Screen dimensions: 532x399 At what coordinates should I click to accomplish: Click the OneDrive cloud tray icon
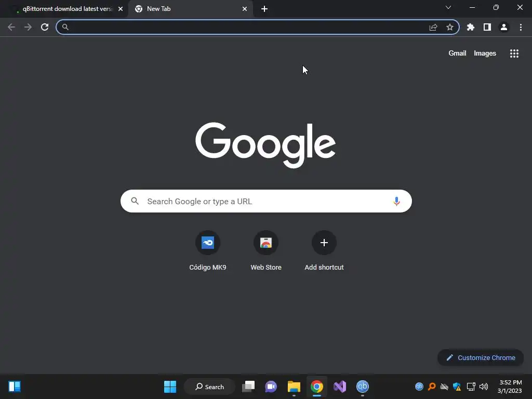pos(444,387)
